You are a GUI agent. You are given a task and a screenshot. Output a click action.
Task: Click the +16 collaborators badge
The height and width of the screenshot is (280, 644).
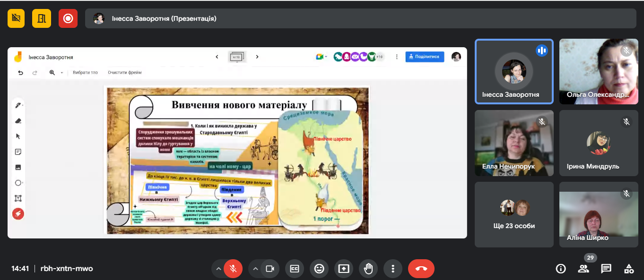pyautogui.click(x=380, y=57)
